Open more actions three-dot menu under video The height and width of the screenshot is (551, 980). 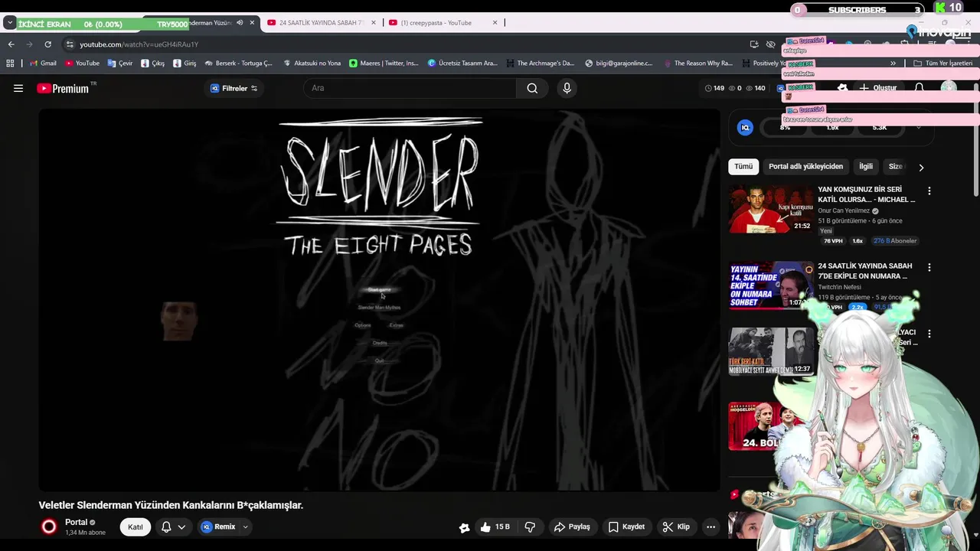(x=710, y=527)
